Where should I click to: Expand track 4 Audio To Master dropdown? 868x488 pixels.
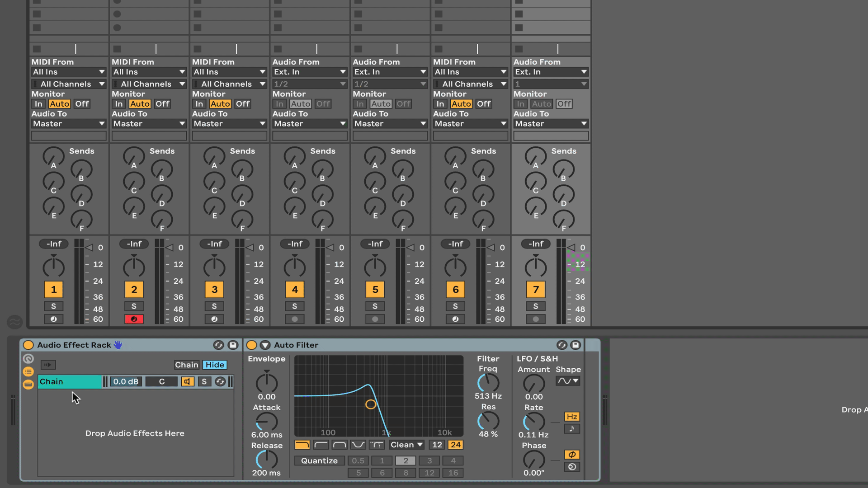click(310, 124)
